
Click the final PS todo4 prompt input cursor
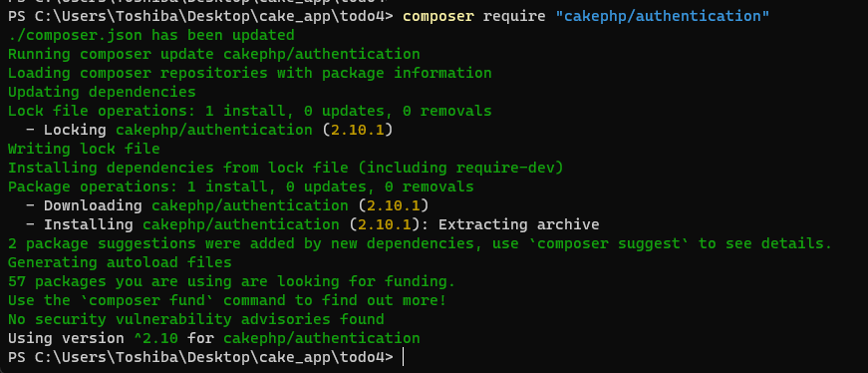pos(403,357)
